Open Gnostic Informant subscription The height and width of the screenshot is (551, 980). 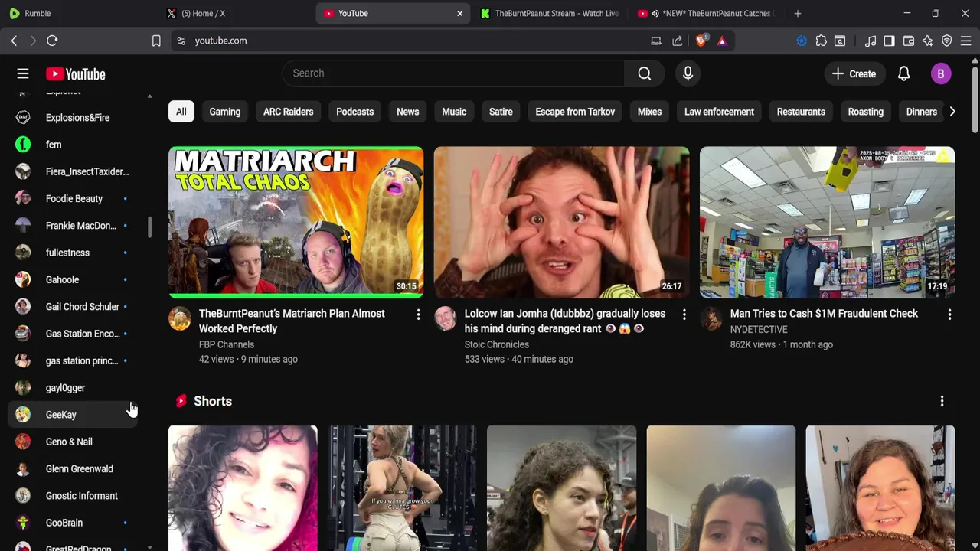[73, 496]
